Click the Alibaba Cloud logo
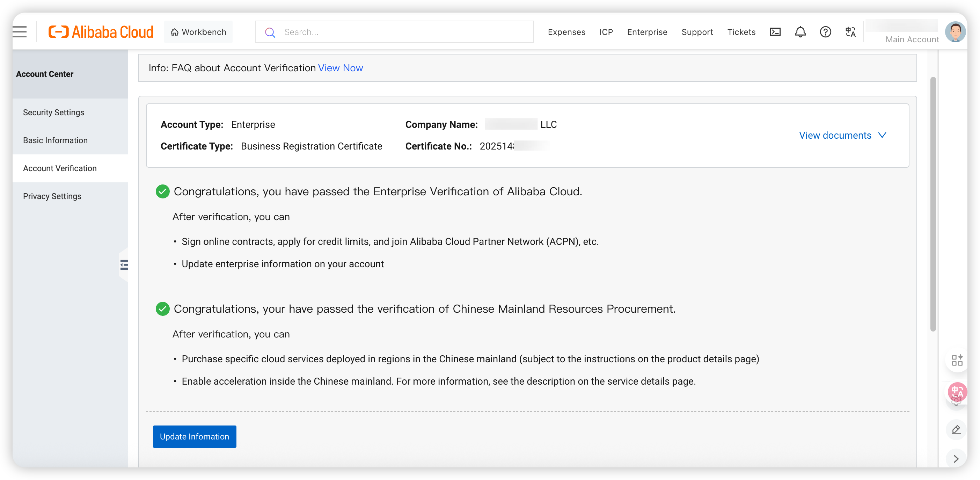 (x=101, y=32)
